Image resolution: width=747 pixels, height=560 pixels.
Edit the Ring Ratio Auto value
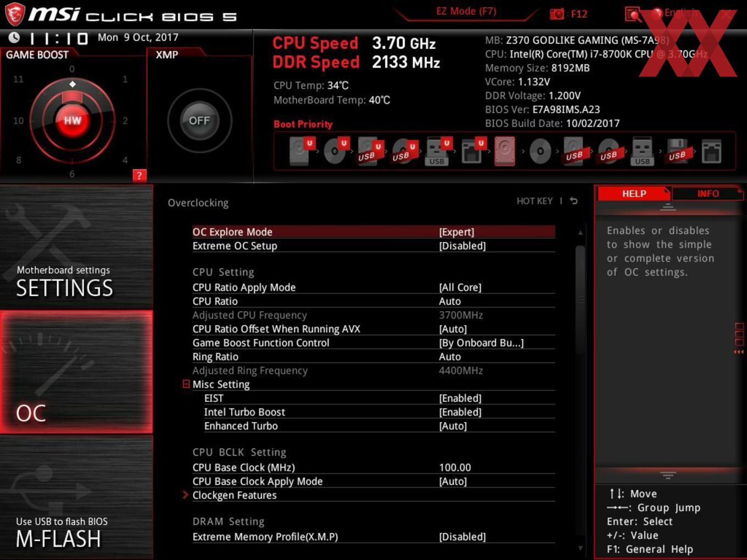click(450, 356)
